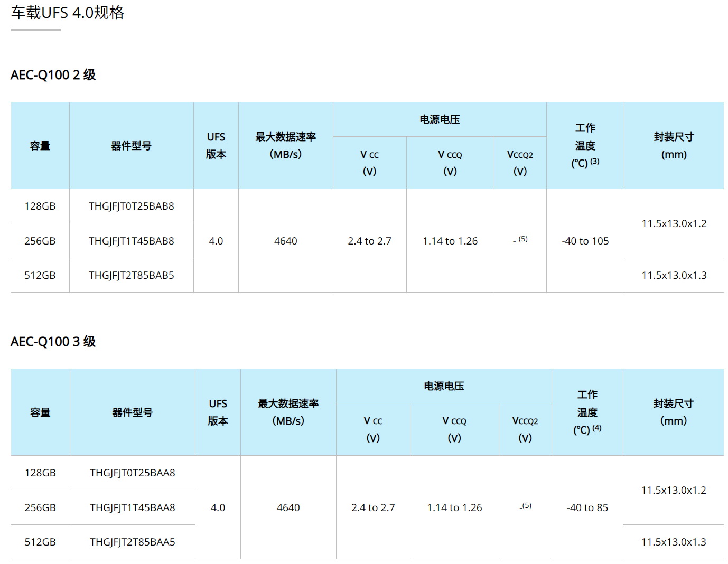
Task: Click the -40 to 85 temperature cell
Action: pos(587,507)
